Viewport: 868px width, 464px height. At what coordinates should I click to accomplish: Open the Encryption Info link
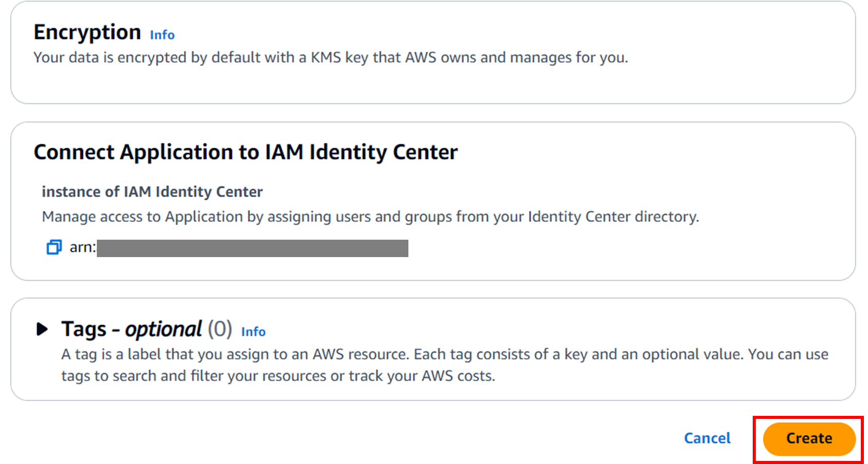pos(162,35)
